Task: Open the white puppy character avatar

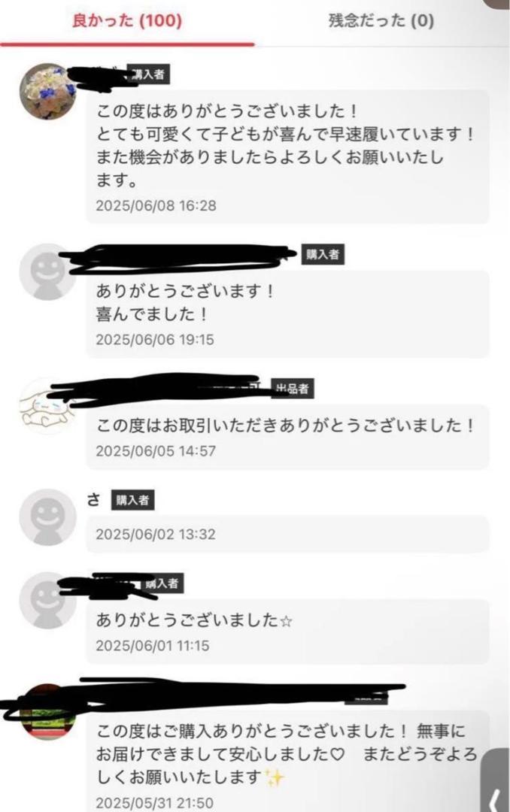Action: pos(47,407)
